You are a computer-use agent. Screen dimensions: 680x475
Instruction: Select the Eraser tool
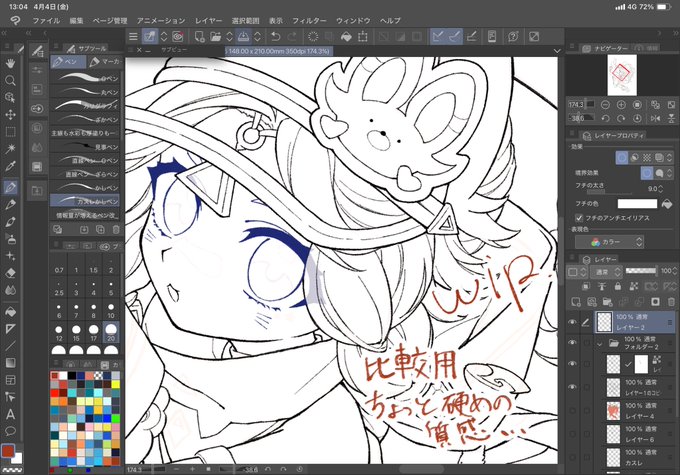click(10, 273)
